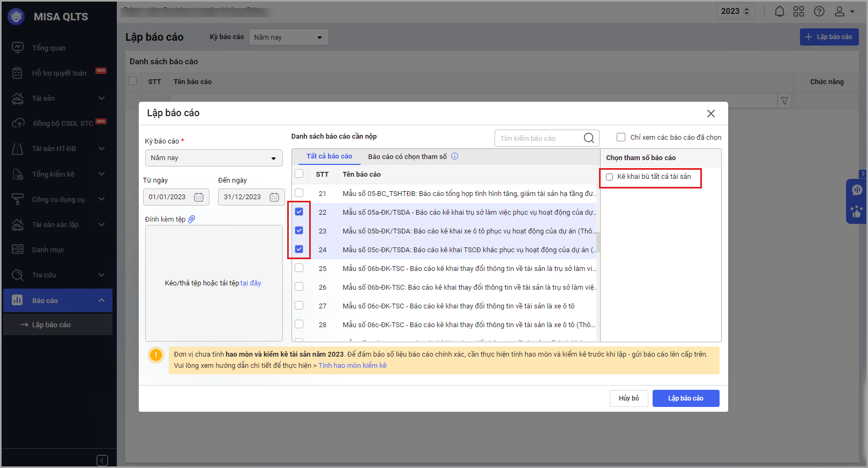Screen dimensions: 868x468
Task: Enable Kê khai bù tất cả tài sản
Action: point(610,177)
